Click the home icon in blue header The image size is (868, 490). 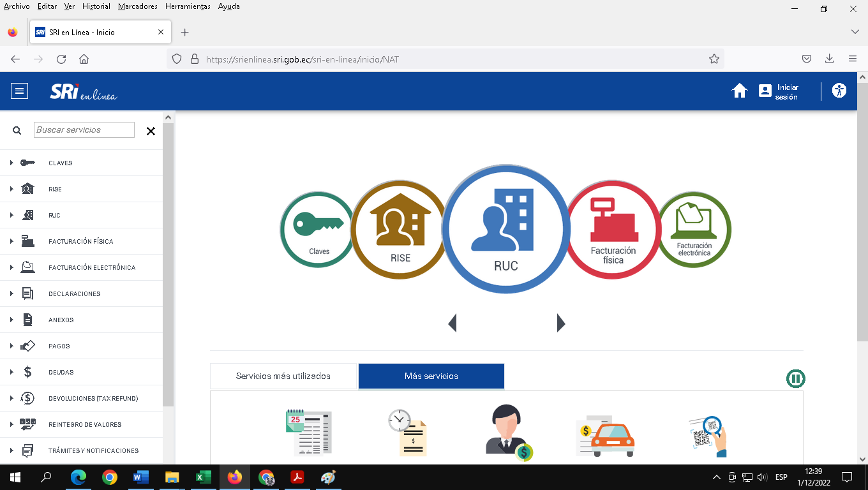click(739, 91)
